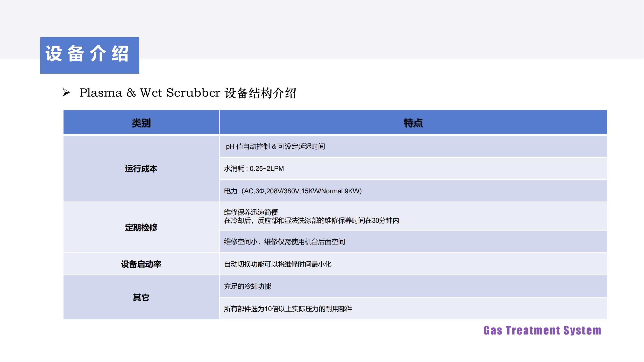Screen dimensions: 644x362
Task: Click the Gas Treatment System footer text
Action: pos(542,331)
